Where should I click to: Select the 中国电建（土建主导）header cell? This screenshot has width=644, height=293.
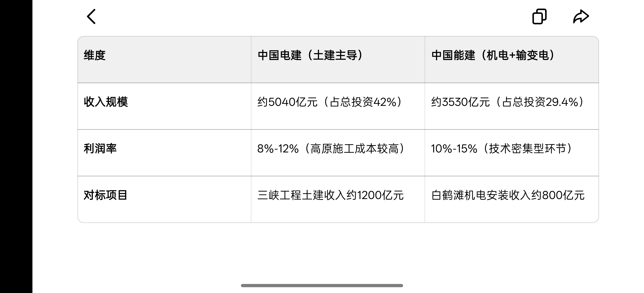click(x=338, y=60)
